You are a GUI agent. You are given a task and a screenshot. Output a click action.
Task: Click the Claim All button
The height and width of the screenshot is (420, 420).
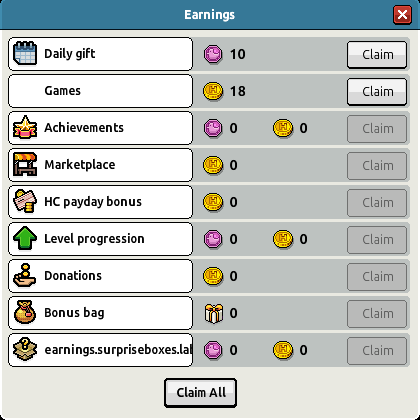[201, 393]
